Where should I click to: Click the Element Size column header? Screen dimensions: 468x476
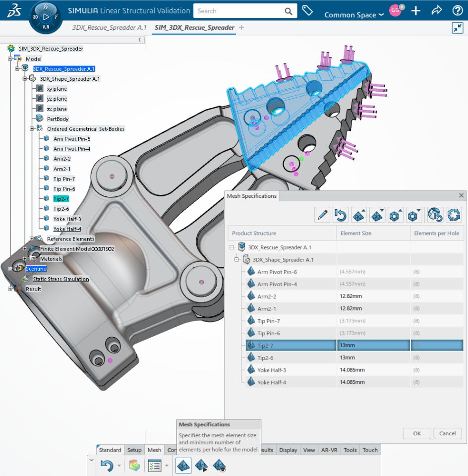point(373,233)
